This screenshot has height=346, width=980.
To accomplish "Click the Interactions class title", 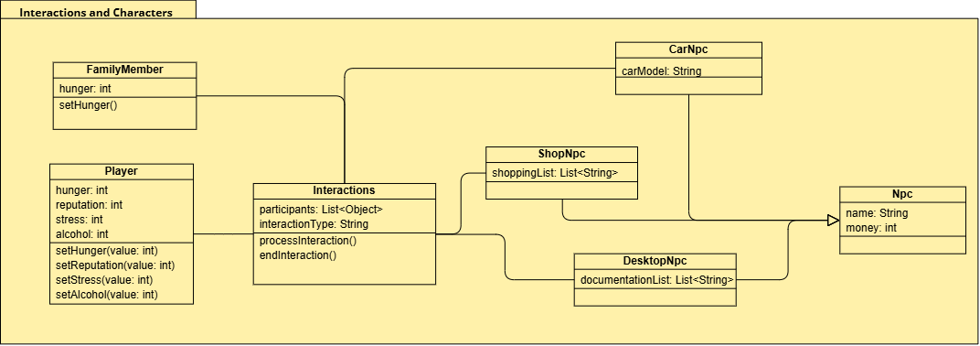I will click(x=344, y=189).
